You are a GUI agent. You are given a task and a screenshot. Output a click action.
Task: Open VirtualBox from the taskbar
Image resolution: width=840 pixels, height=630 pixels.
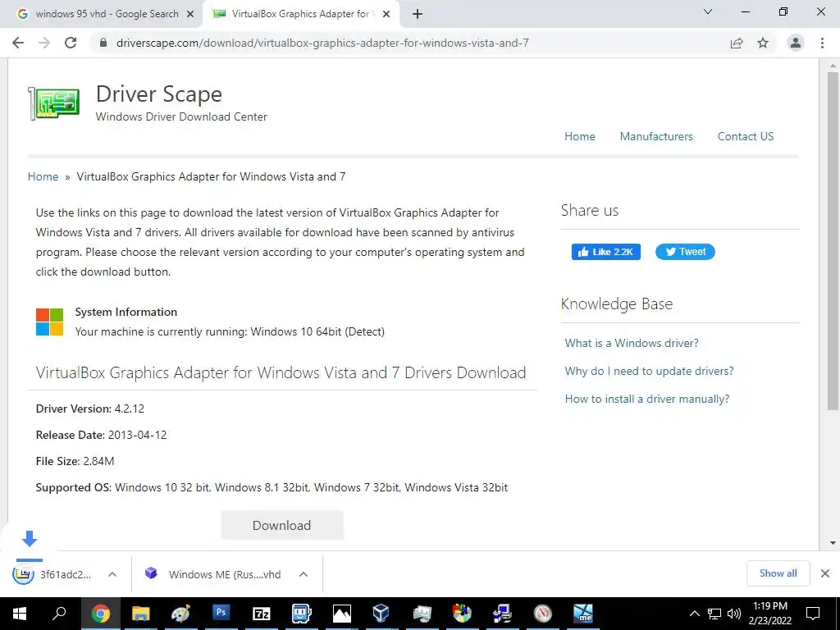pyautogui.click(x=381, y=614)
